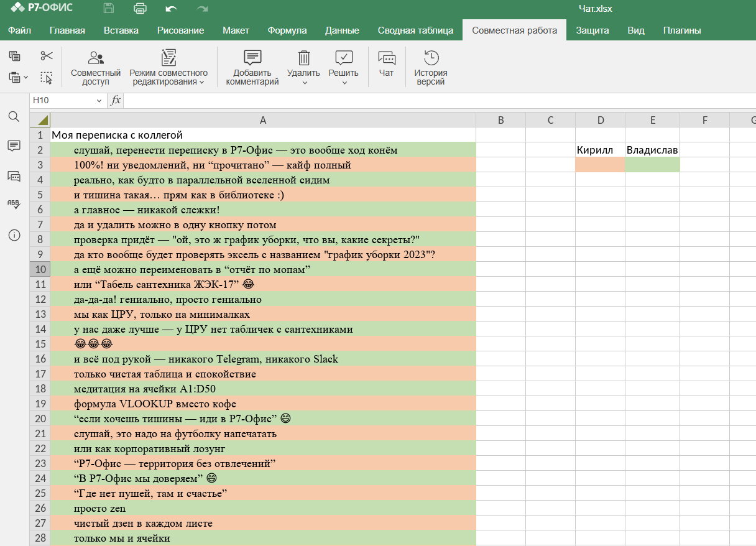Click the Save icon in title bar
Screen dimensions: 756x546
point(109,9)
